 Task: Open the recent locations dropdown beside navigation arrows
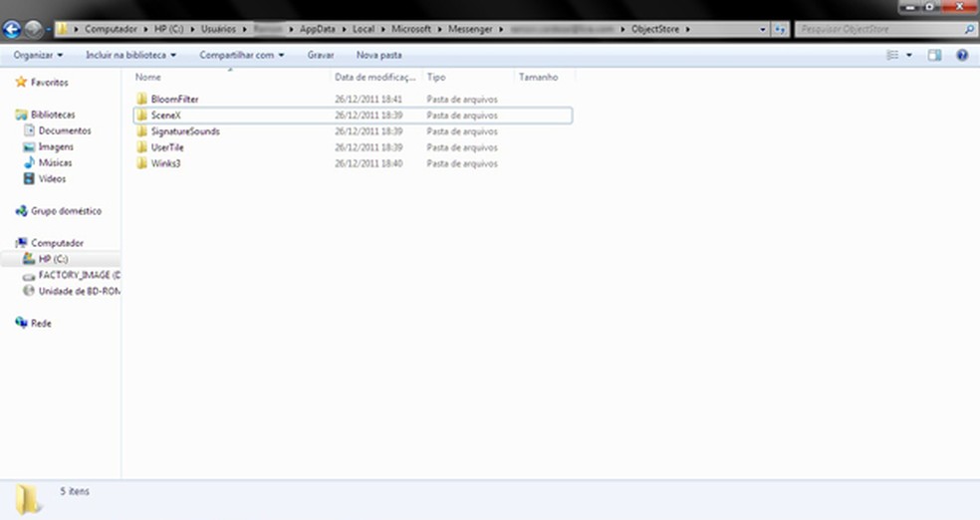pos(48,29)
